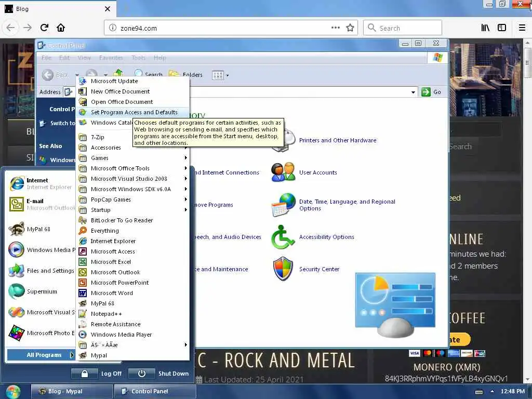Image resolution: width=532 pixels, height=399 pixels.
Task: Click the Accessibility Options wheelchair icon
Action: (x=283, y=237)
